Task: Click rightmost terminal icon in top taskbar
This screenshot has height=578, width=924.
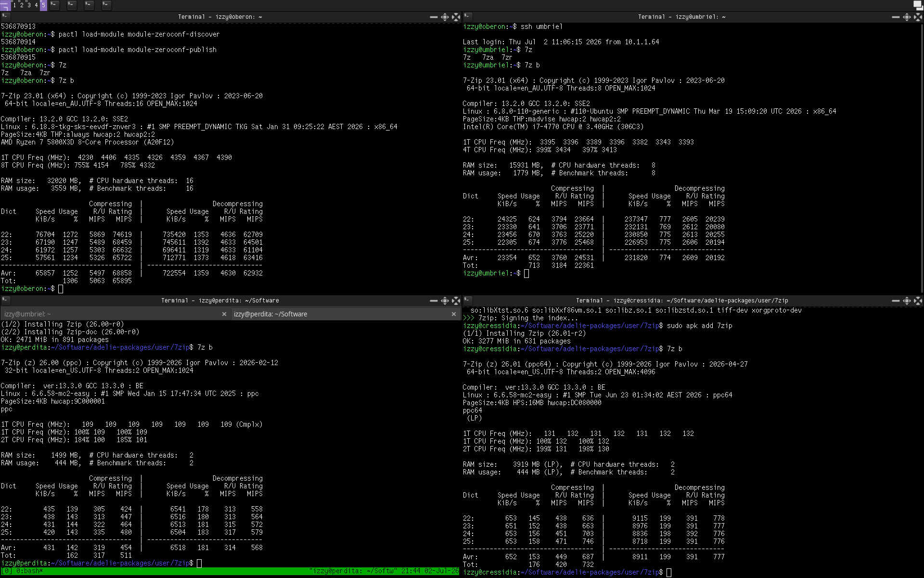Action: point(106,5)
